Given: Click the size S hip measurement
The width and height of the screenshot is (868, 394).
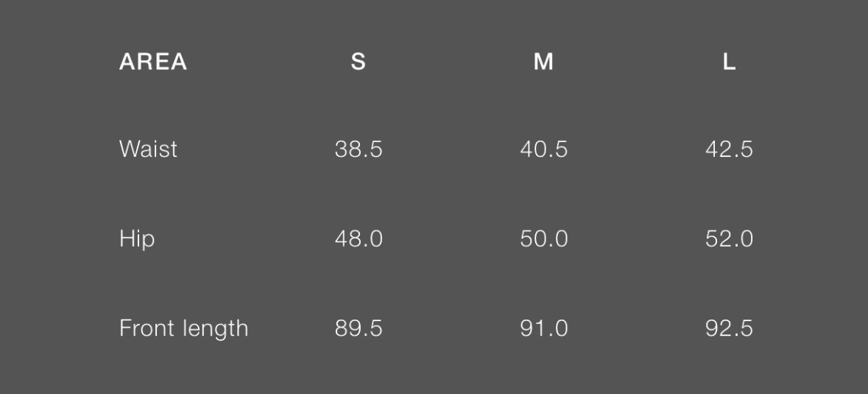Looking at the screenshot, I should point(359,239).
